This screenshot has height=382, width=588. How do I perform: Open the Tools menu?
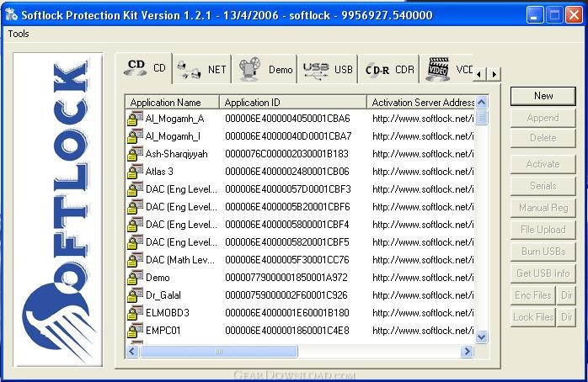(19, 34)
